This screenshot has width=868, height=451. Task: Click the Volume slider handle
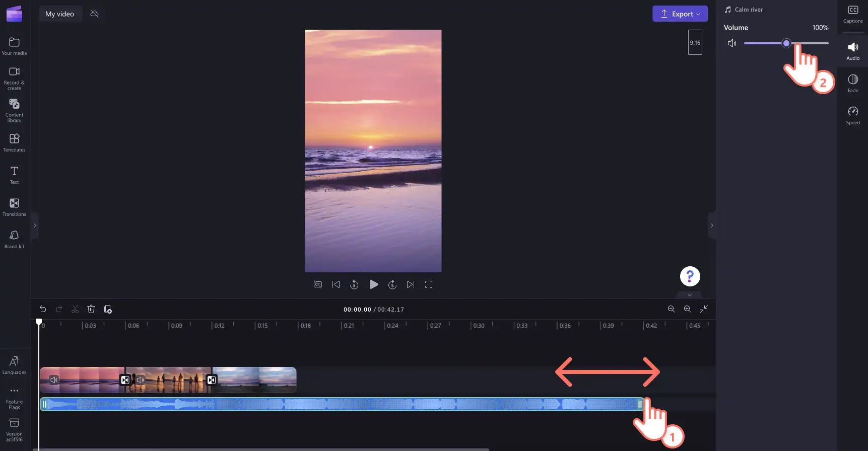click(x=786, y=43)
